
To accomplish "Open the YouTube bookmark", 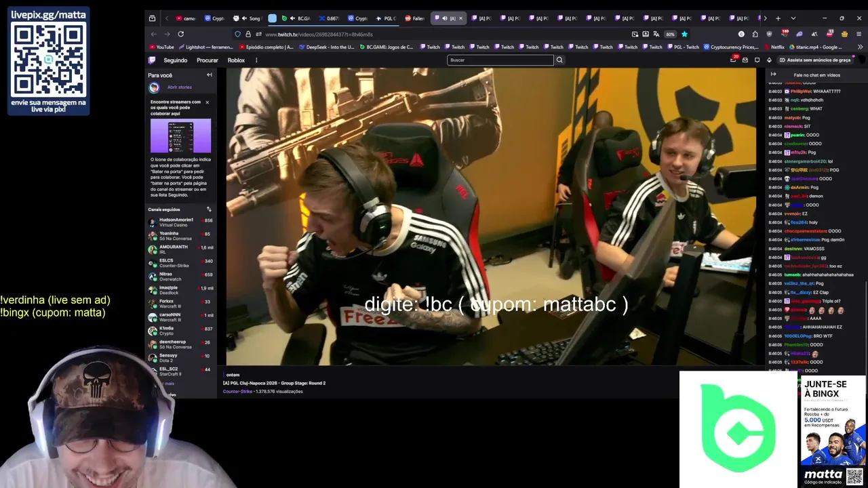I will click(x=161, y=47).
